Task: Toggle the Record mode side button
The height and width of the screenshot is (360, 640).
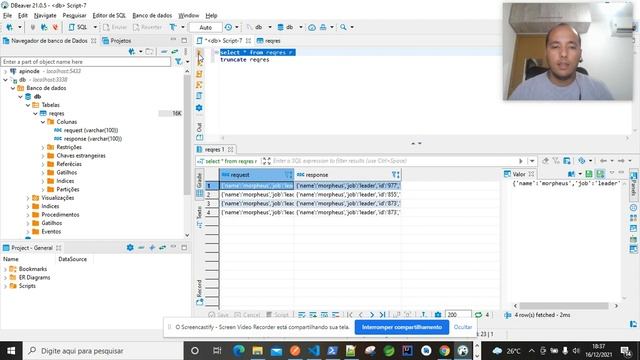Action: pyautogui.click(x=199, y=293)
